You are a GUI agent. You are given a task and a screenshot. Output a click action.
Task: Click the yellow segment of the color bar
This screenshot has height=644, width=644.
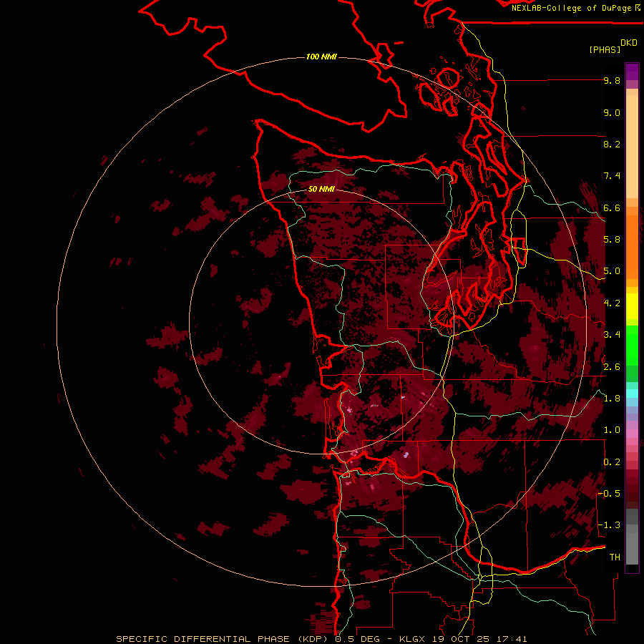pos(632,306)
